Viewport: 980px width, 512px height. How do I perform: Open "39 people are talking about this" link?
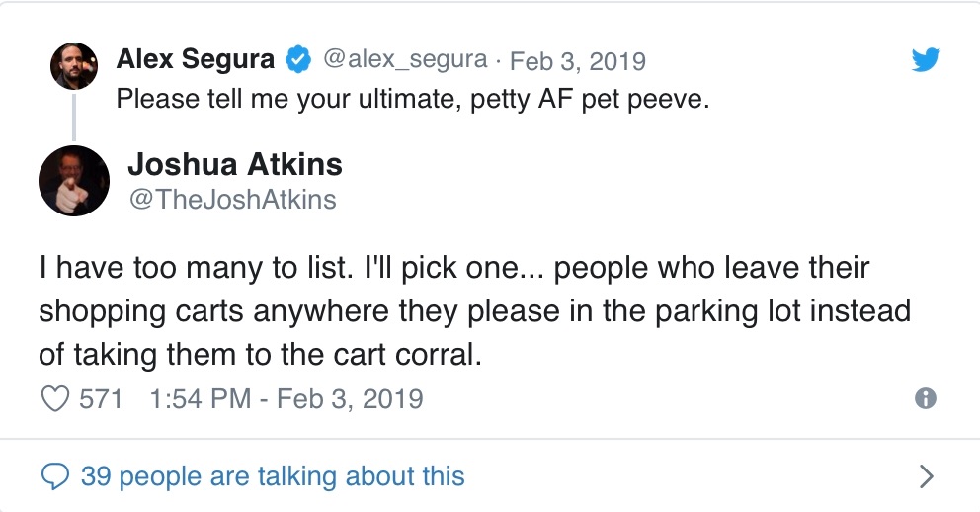click(273, 476)
